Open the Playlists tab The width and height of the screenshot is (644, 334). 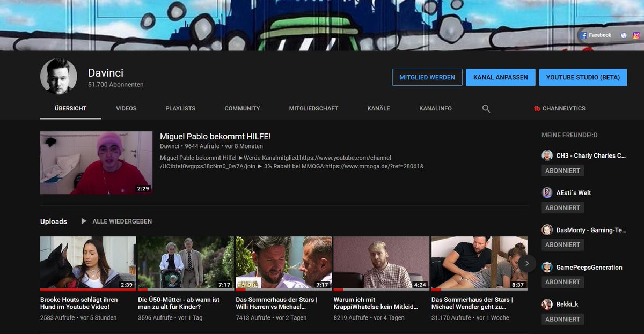pos(180,108)
